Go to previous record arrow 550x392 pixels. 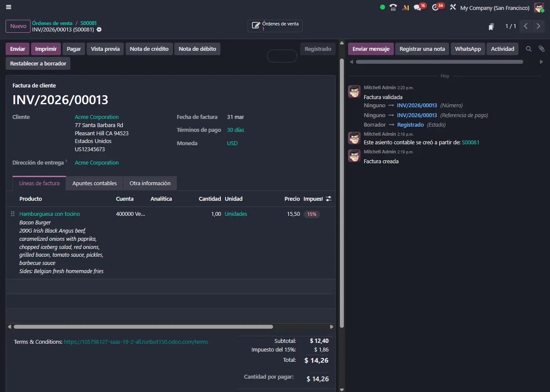pos(526,26)
